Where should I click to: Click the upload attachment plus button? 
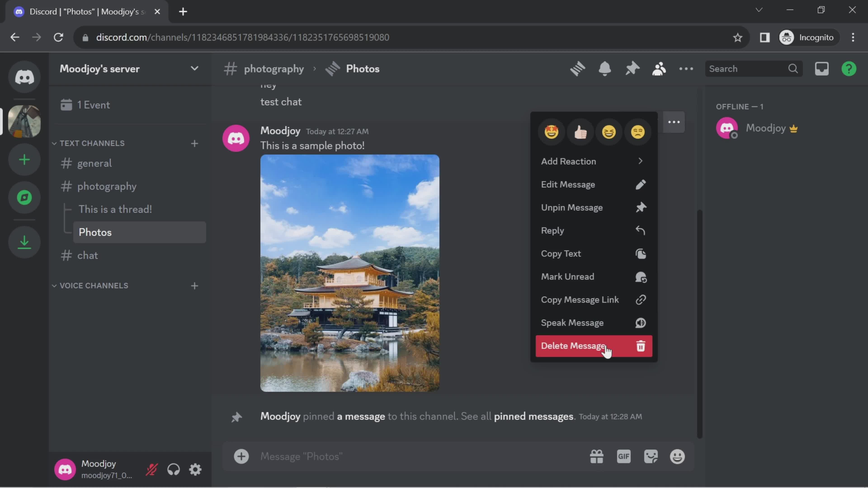[x=241, y=457]
